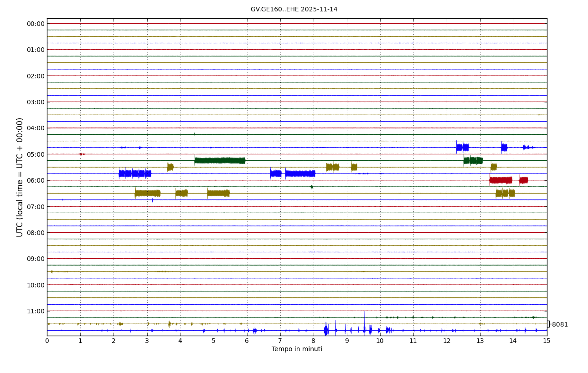Select the long blue burst between minutes 7 and 8
Viewport: 588px width, 373px height.
coord(300,174)
